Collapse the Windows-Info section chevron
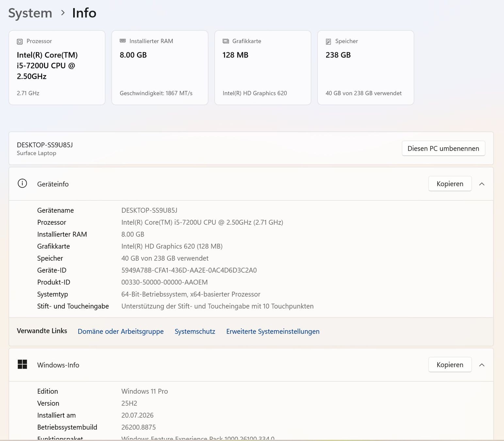The image size is (504, 441). pyautogui.click(x=481, y=365)
